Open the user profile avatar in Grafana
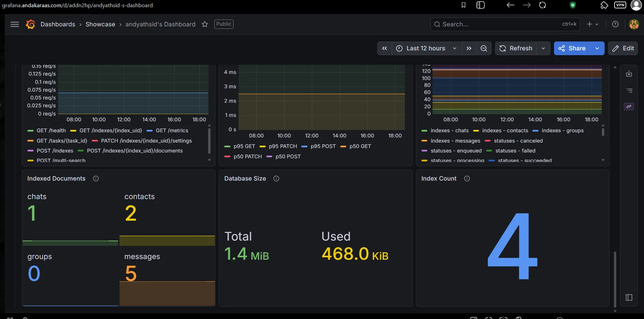Image resolution: width=644 pixels, height=319 pixels. 634,24
